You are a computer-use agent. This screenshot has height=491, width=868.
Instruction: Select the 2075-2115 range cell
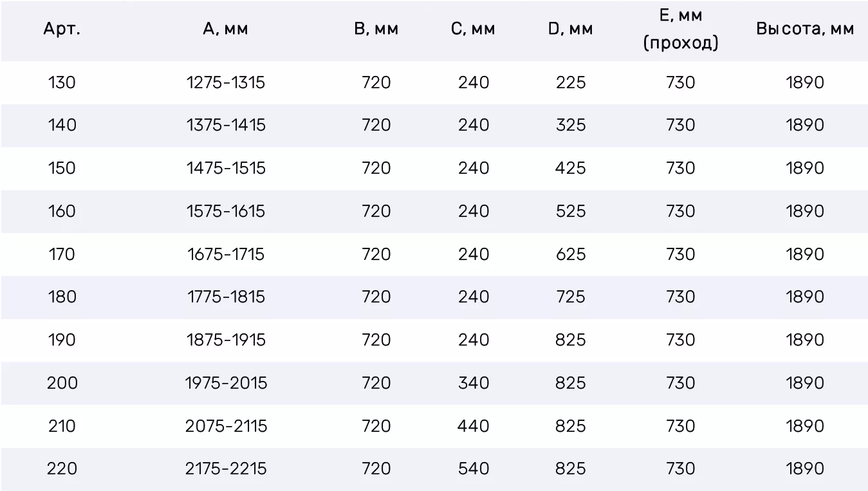coord(226,426)
